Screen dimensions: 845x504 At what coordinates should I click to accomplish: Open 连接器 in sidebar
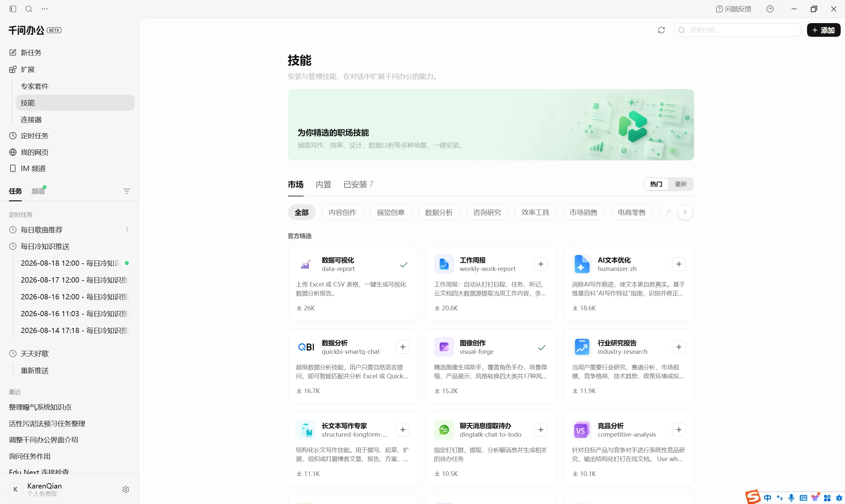[x=75, y=119]
